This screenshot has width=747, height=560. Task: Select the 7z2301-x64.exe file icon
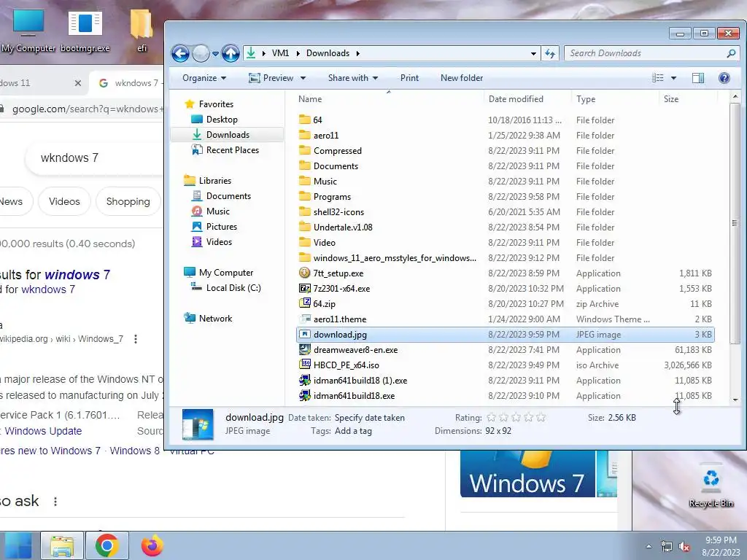(x=304, y=288)
